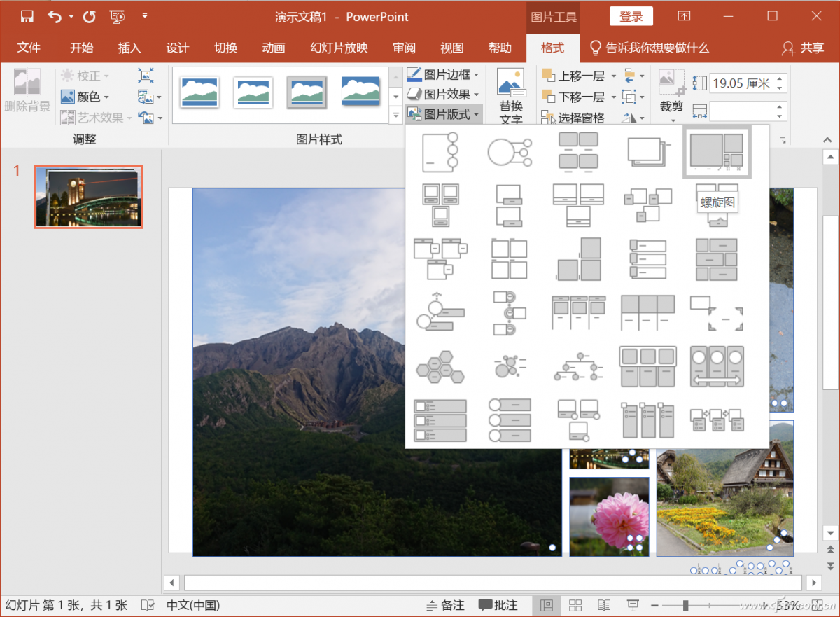This screenshot has width=840, height=617.
Task: Switch to Slide Sorter view
Action: [575, 605]
